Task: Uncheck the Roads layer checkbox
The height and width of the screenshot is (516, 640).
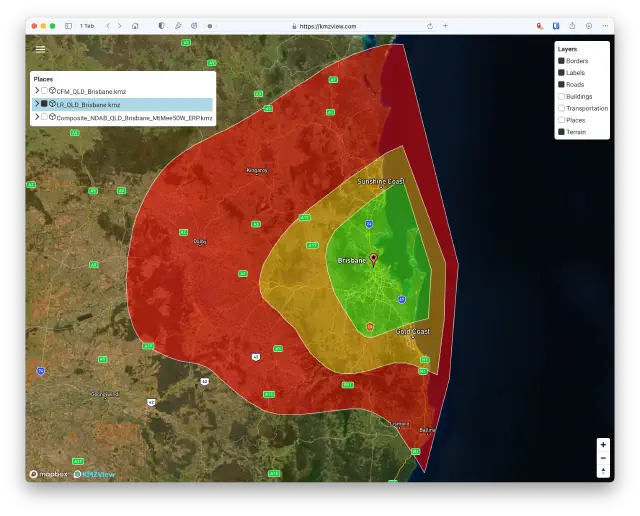Action: pyautogui.click(x=562, y=85)
